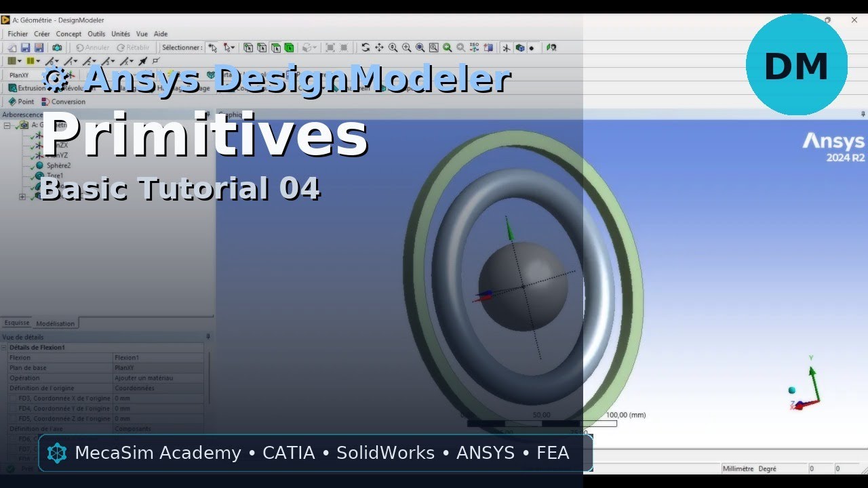Screen dimensions: 868x488
Task: Click the Point feature tool
Action: click(21, 102)
